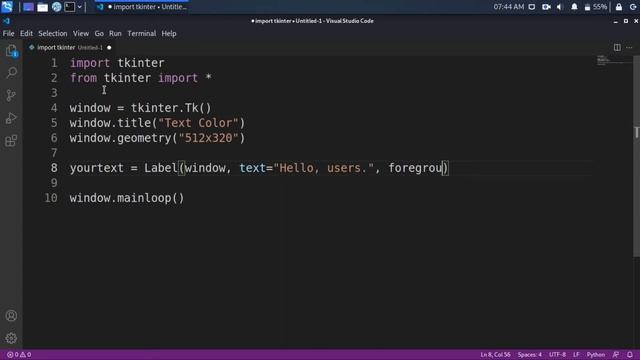Click the editor vertical scrollbar

tap(636, 155)
